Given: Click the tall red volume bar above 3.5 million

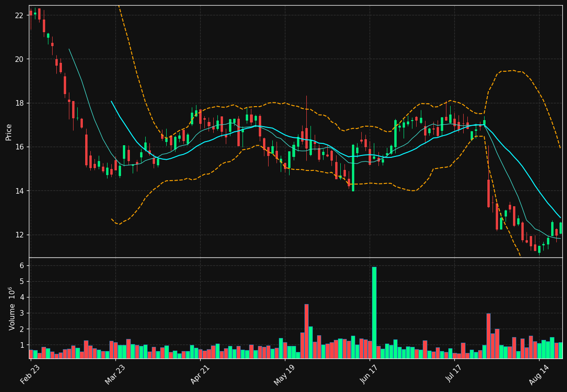Looking at the screenshot, I should 306,331.
